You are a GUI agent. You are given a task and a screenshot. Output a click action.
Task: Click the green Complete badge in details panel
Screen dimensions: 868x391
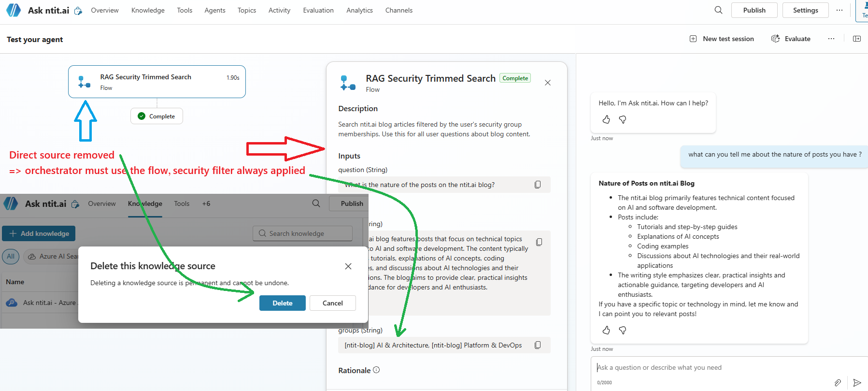coord(515,78)
